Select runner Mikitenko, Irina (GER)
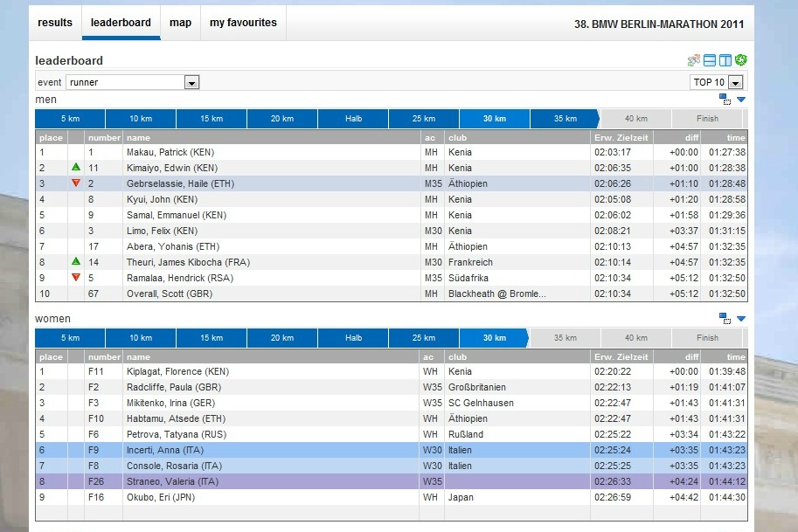 coord(392,403)
